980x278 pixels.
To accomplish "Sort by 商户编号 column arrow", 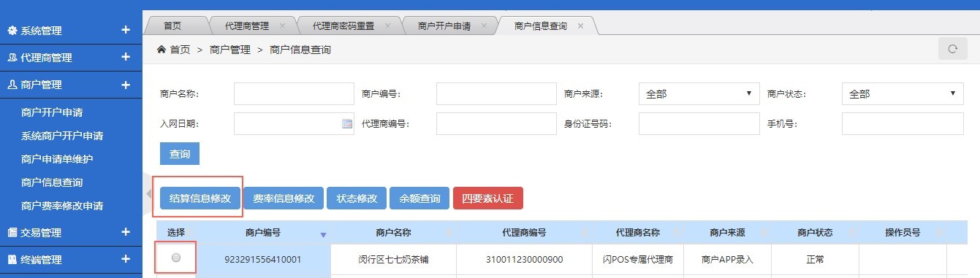I will click(x=323, y=235).
